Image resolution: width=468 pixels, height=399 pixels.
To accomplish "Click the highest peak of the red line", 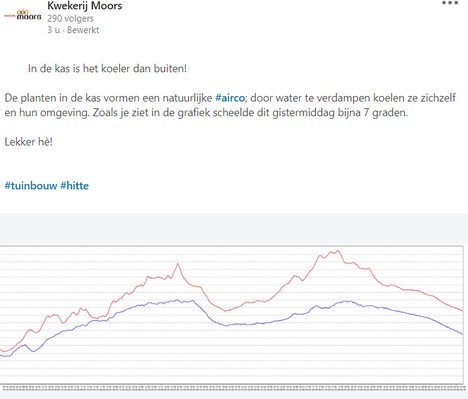I will click(x=338, y=251).
